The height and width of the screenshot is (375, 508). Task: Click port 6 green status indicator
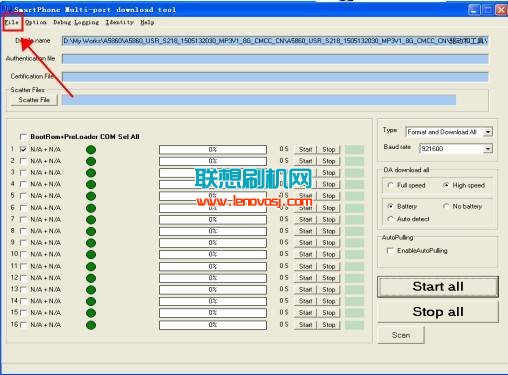(91, 208)
